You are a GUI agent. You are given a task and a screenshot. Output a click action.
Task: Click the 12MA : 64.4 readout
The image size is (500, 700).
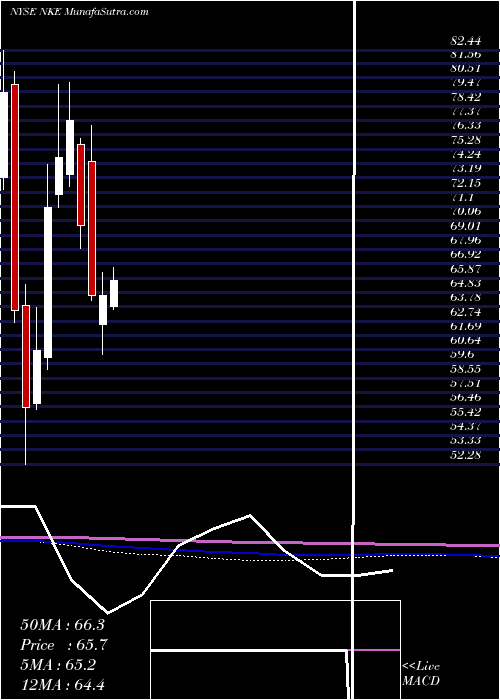click(x=64, y=684)
